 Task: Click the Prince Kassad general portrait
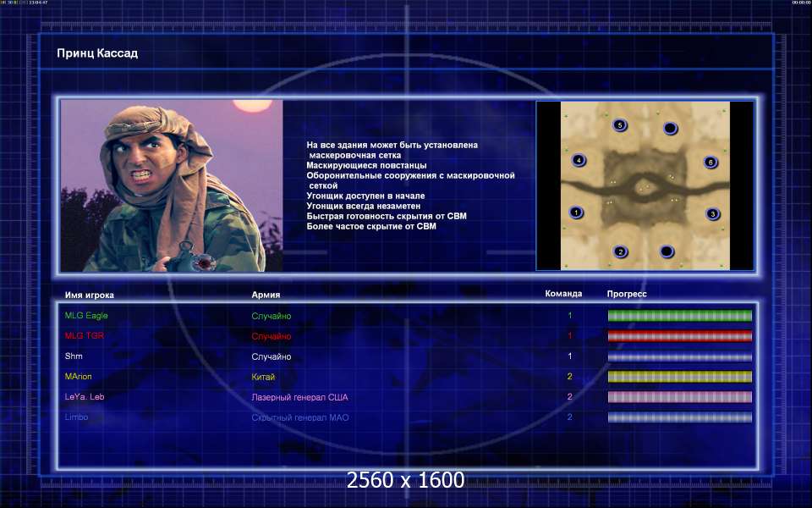(x=172, y=185)
